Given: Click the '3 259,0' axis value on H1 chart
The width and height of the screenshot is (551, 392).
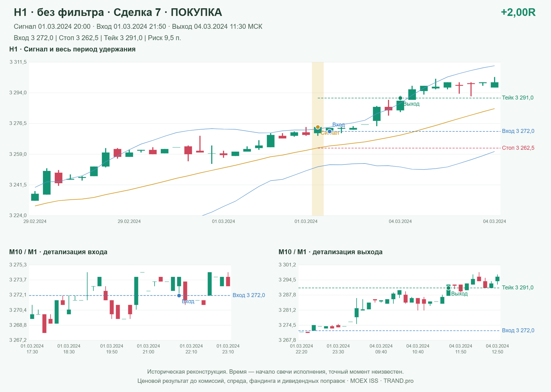Looking at the screenshot, I should point(18,154).
